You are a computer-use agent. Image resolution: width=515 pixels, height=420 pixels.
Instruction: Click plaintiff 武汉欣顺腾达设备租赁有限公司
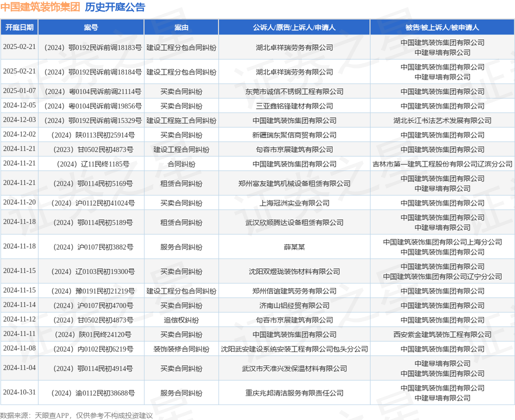(x=294, y=222)
